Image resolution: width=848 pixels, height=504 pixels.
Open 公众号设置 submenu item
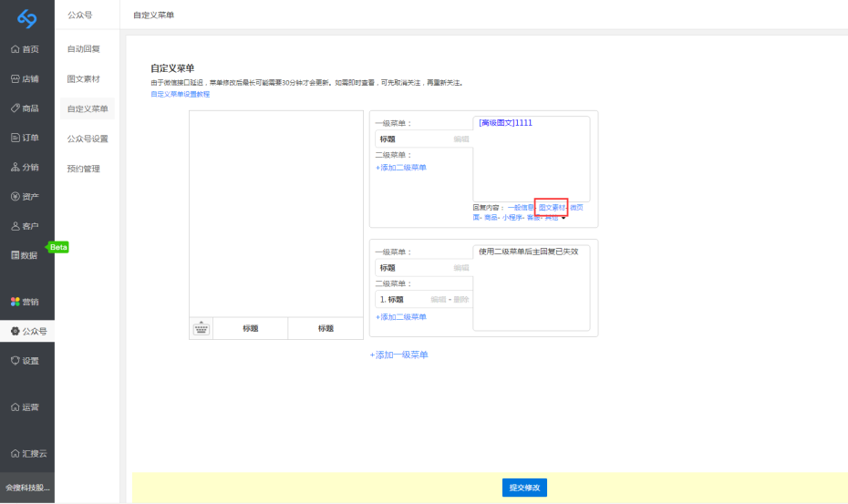88,139
